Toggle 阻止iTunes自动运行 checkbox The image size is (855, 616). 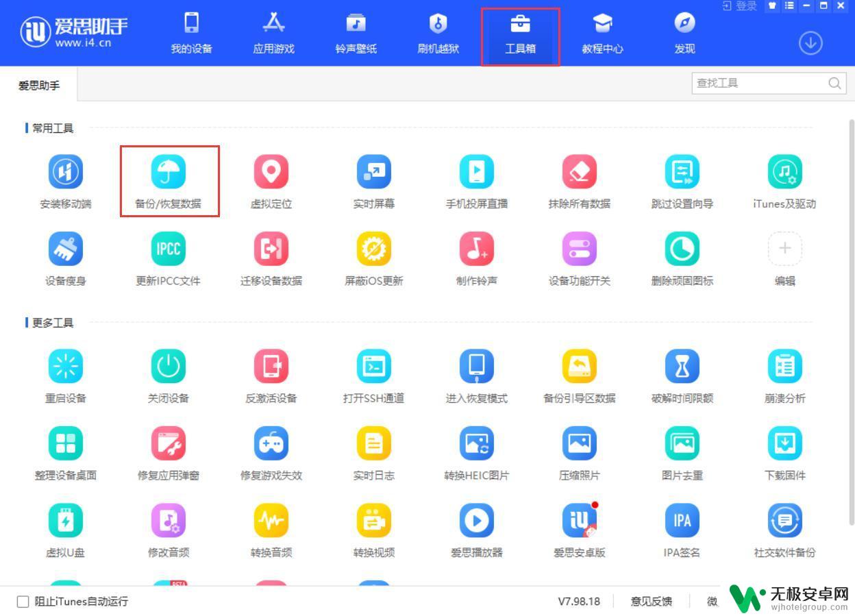coord(23,602)
